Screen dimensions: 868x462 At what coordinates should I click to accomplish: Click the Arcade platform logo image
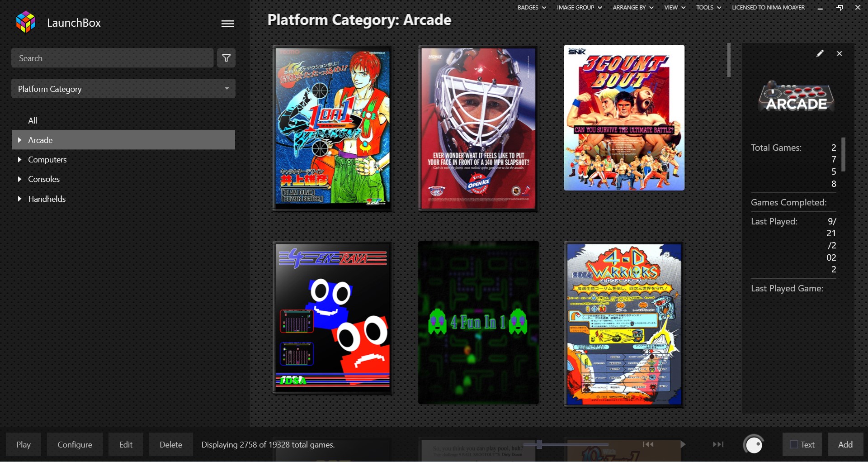coord(797,96)
